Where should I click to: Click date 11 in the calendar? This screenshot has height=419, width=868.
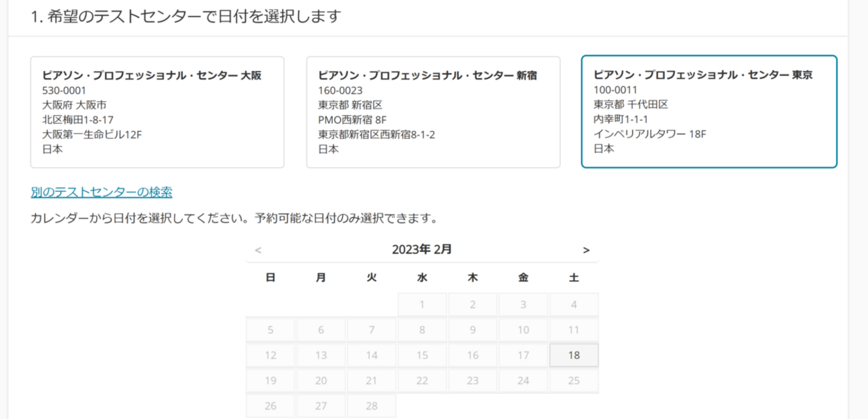coord(574,330)
